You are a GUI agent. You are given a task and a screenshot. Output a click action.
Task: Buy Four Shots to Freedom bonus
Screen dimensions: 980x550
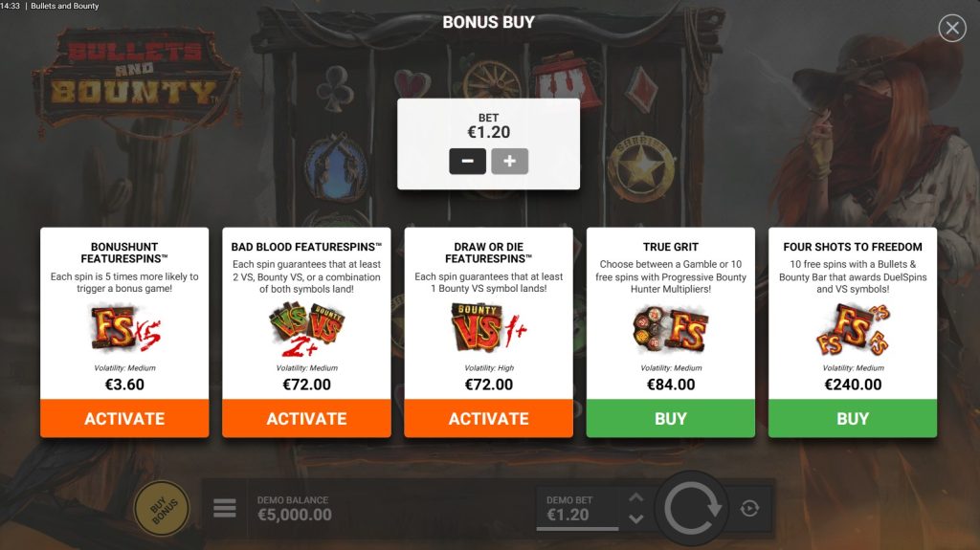pos(853,418)
